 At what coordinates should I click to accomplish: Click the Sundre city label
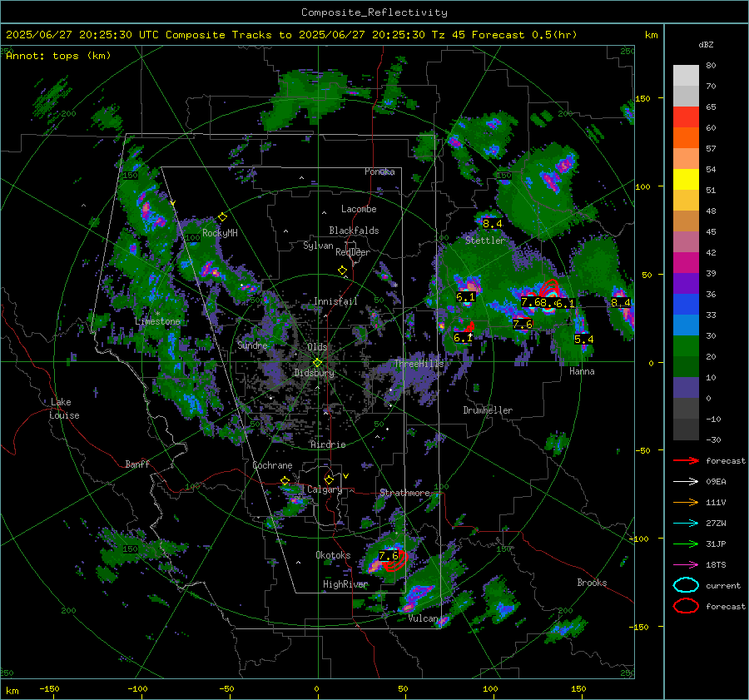pyautogui.click(x=253, y=345)
